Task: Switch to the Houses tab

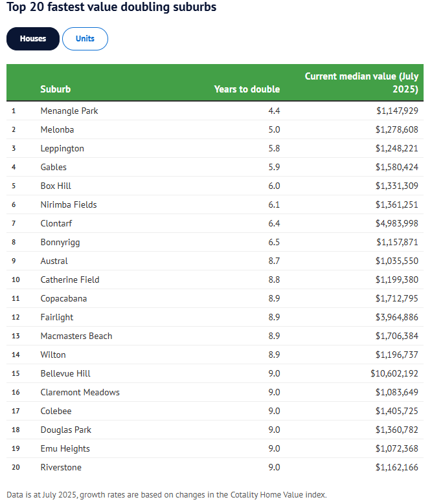Action: [33, 39]
